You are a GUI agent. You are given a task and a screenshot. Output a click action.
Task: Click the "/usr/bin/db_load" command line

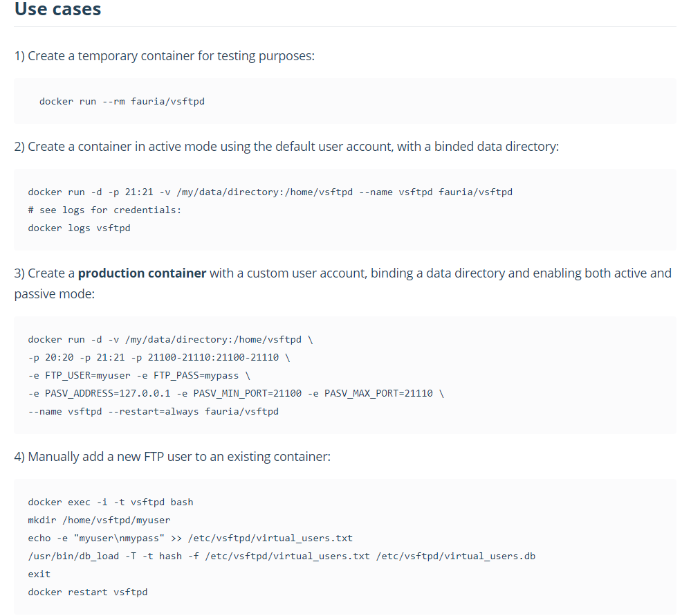coord(281,556)
